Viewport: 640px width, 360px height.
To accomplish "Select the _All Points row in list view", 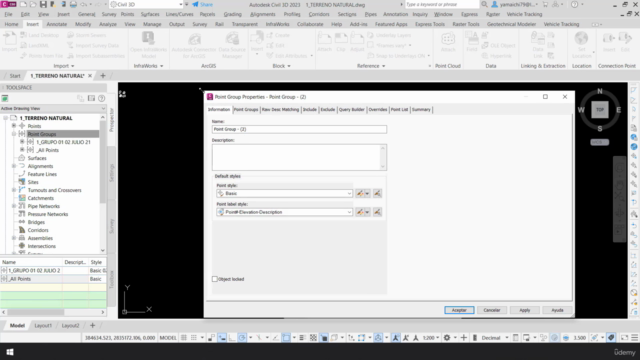I will 53,279.
